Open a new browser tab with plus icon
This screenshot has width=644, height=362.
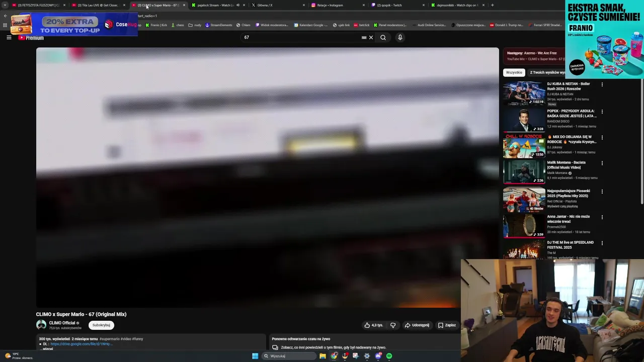[492, 5]
